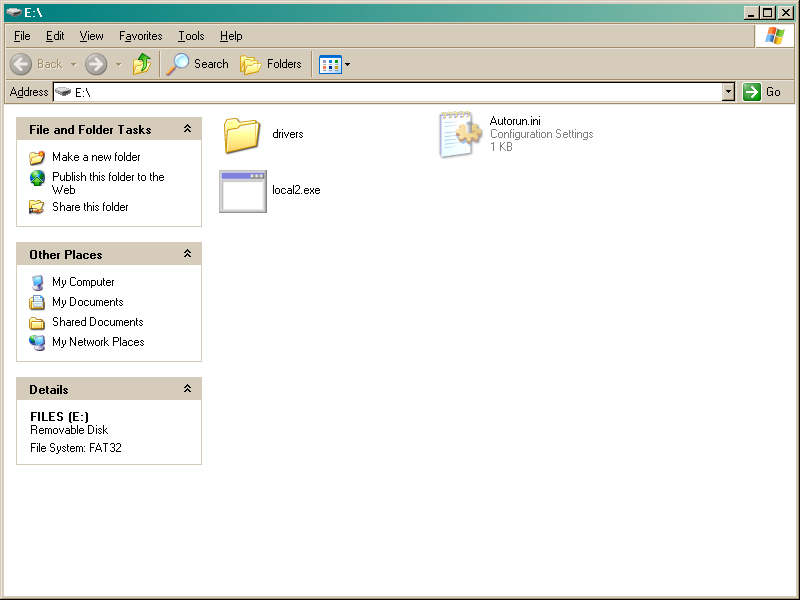Open the Views dropdown arrow
The height and width of the screenshot is (600, 800).
pos(347,65)
